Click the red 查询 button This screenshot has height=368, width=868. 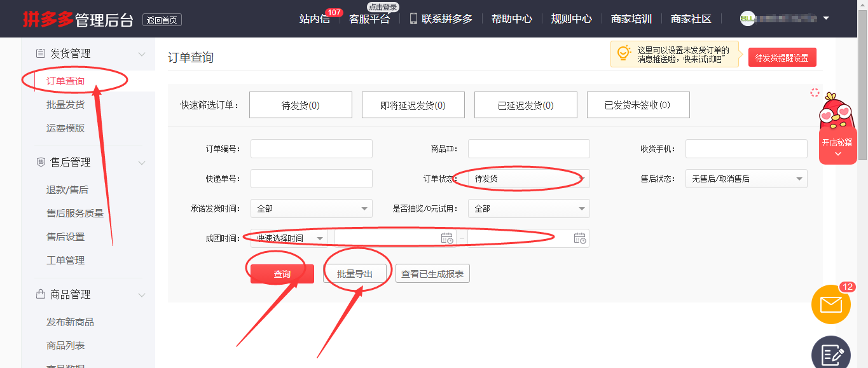(282, 274)
